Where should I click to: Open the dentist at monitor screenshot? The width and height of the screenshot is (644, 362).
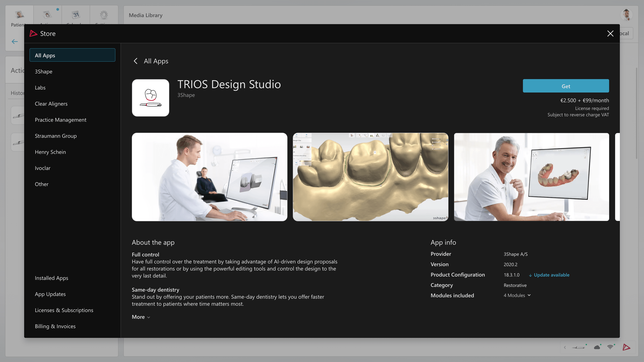(209, 177)
